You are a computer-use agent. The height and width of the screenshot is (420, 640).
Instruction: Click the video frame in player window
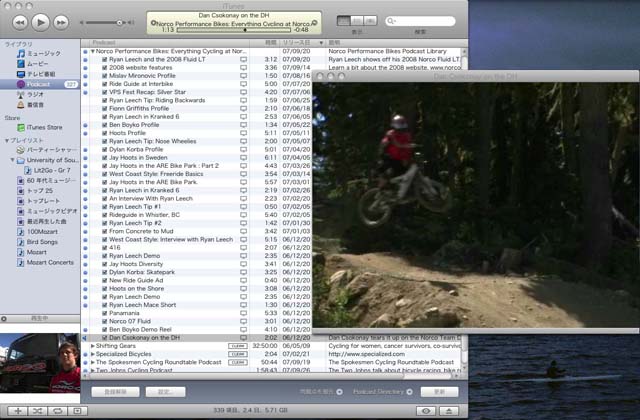point(476,205)
